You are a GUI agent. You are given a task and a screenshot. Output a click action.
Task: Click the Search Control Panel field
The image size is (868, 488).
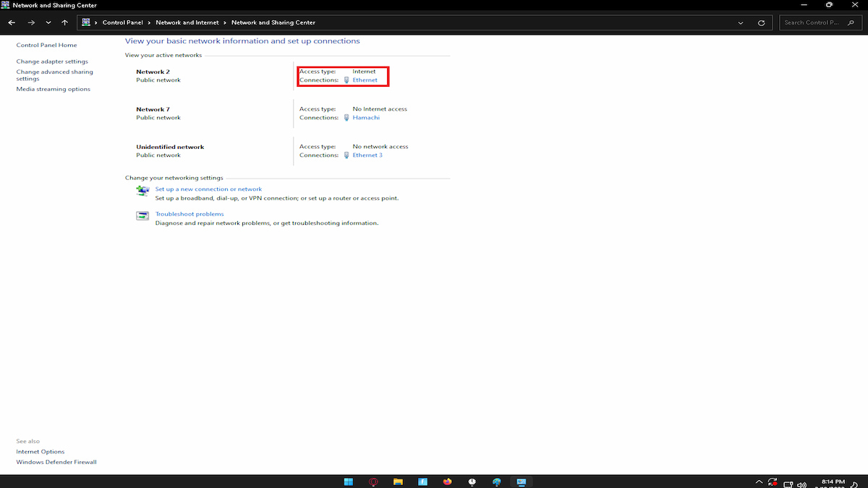[820, 22]
